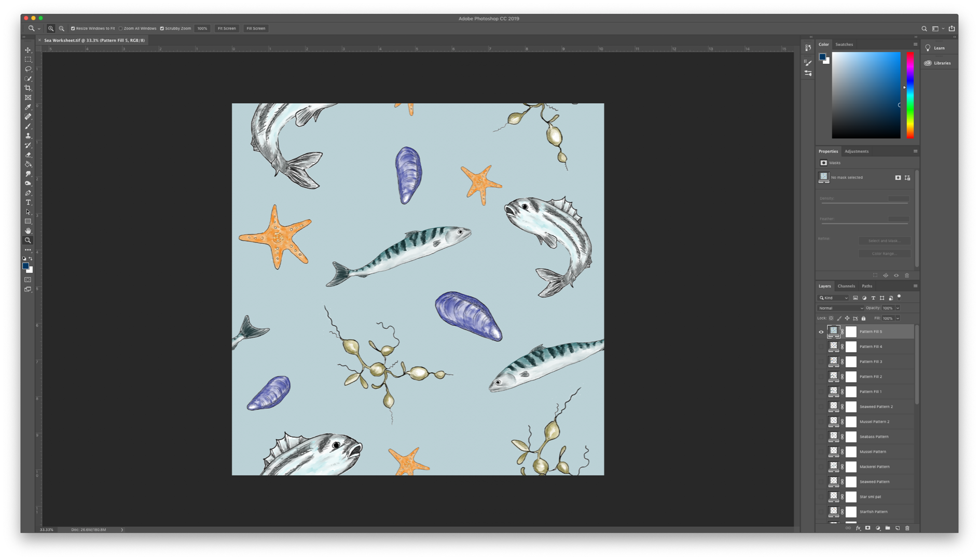Click the vertical hue slider bar
Viewport: 979px width, 560px height.
click(910, 95)
